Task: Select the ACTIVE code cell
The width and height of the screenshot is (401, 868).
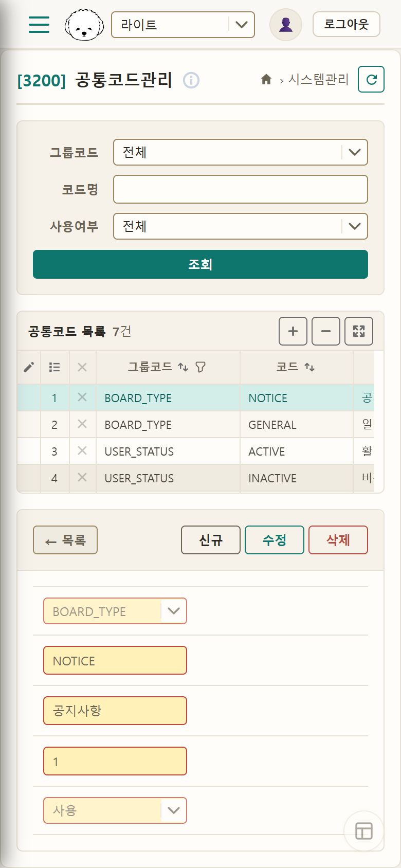Action: (297, 451)
